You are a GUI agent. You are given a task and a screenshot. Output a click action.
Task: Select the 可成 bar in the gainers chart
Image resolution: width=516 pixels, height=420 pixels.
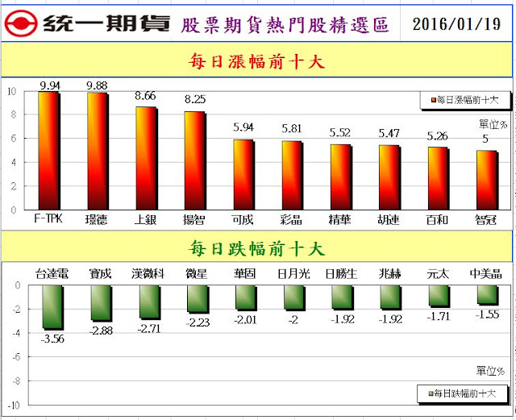coord(243,175)
